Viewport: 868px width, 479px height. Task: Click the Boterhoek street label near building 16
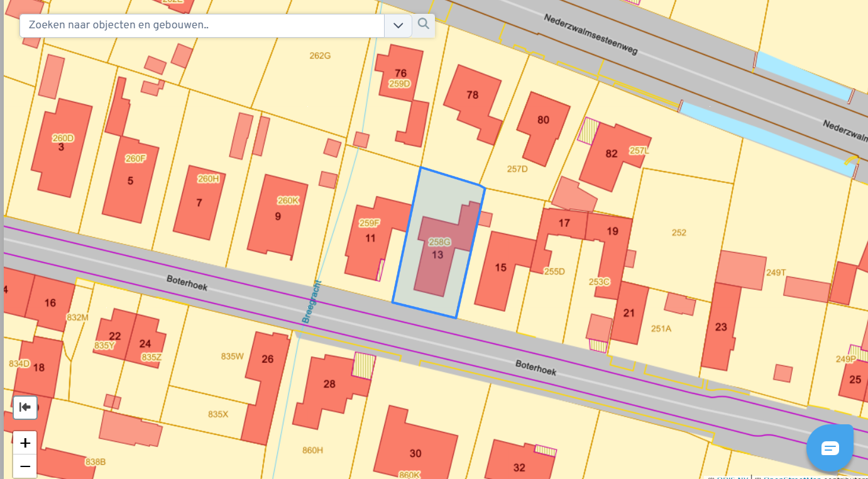(187, 282)
